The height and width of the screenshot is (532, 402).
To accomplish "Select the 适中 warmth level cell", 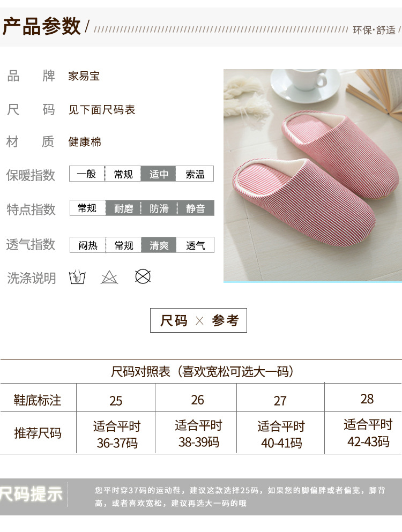I will [x=159, y=174].
